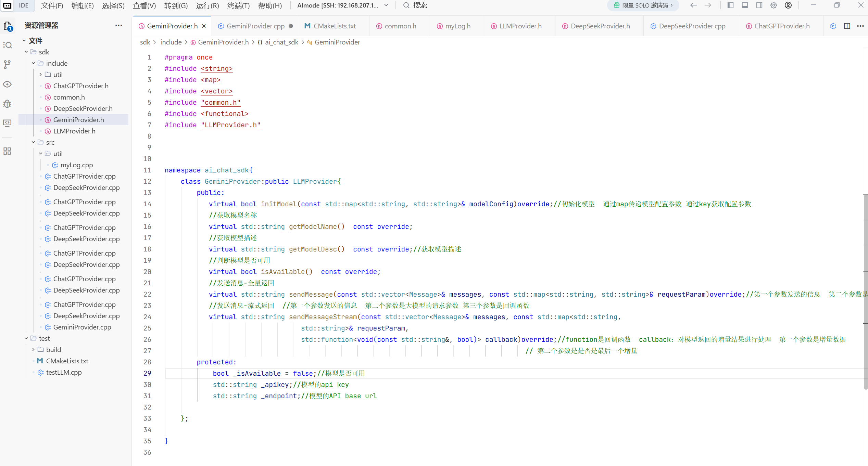Click the split editor icon
The height and width of the screenshot is (466, 868).
click(x=847, y=26)
